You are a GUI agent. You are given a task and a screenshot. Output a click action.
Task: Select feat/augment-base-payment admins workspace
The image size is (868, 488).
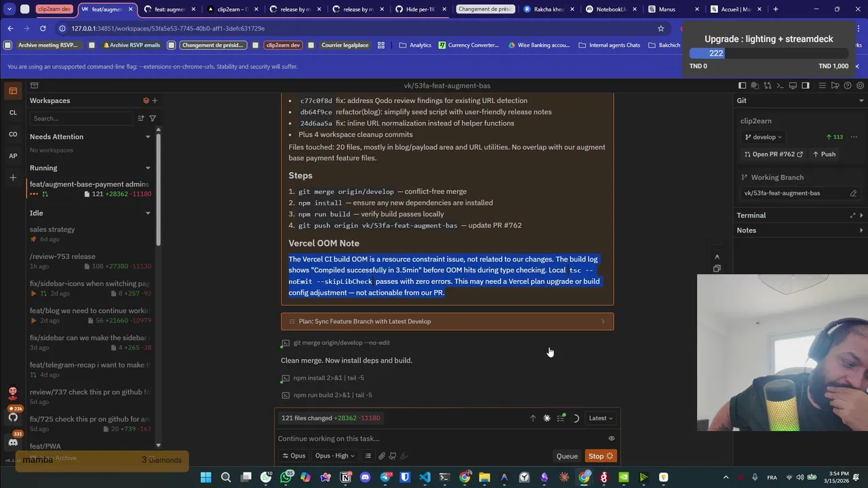coord(90,189)
